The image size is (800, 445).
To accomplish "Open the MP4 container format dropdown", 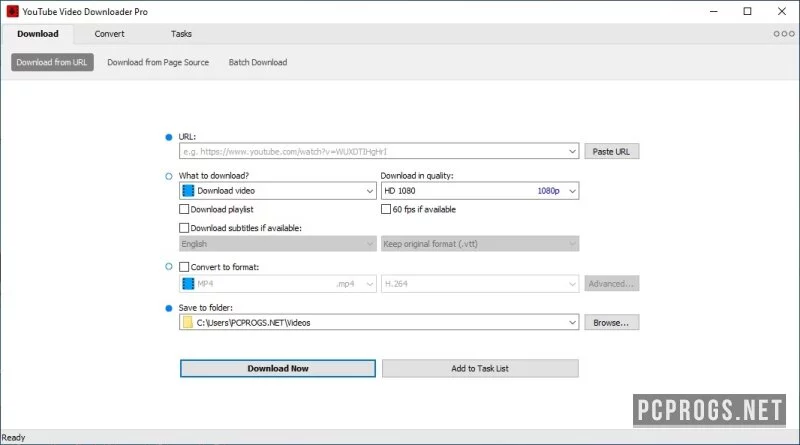I will pos(278,284).
